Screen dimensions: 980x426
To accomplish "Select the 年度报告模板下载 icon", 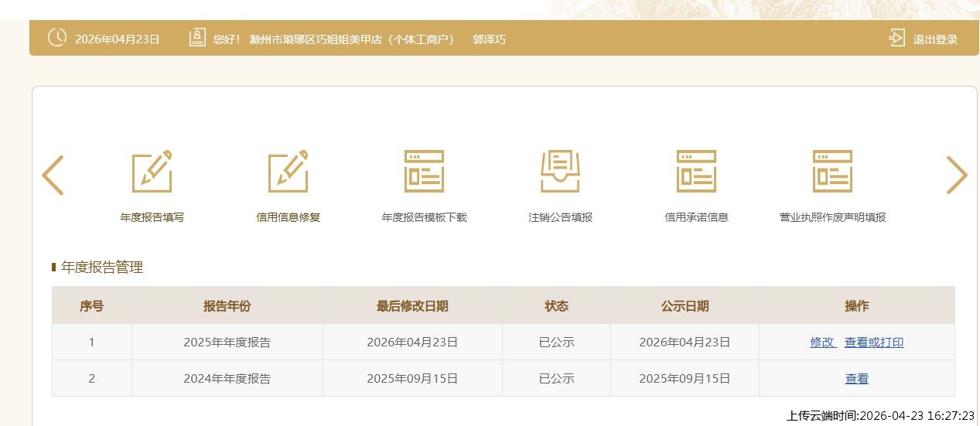I will (x=424, y=172).
